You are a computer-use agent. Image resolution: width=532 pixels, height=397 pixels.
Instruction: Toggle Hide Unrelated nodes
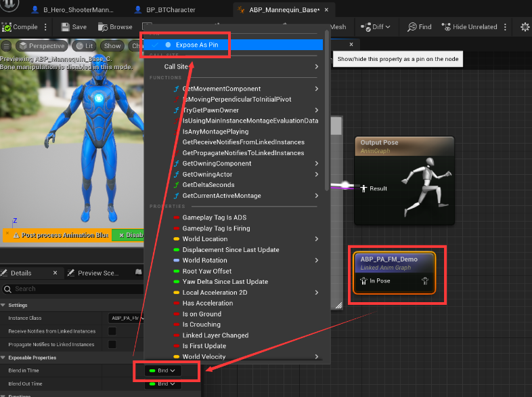(x=470, y=27)
